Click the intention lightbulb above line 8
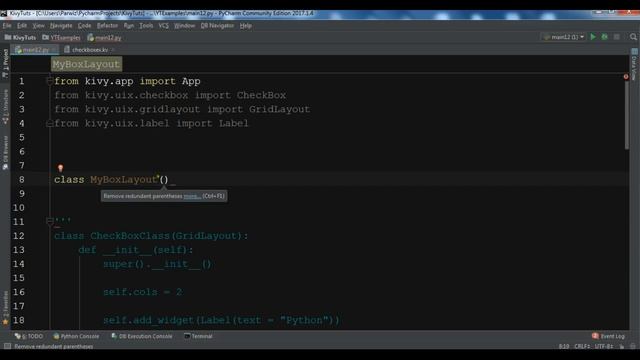Viewport: 640px width, 360px height. click(60, 168)
